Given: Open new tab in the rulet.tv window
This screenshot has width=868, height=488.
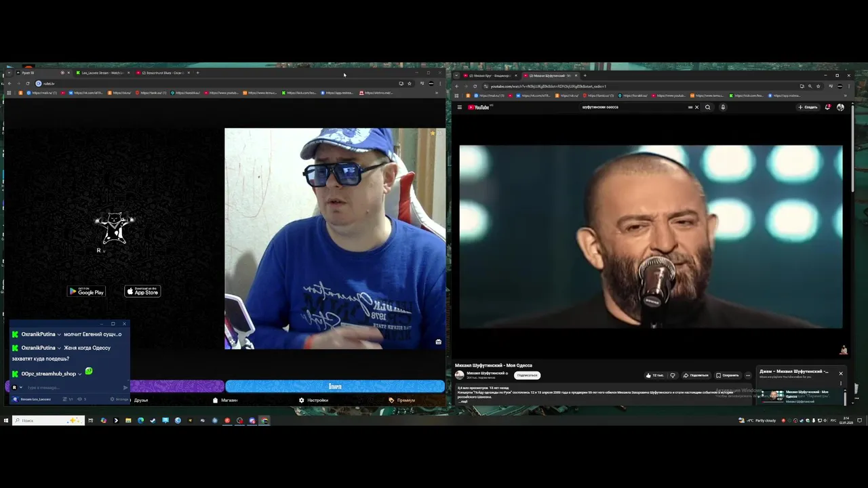Looking at the screenshot, I should click(197, 73).
